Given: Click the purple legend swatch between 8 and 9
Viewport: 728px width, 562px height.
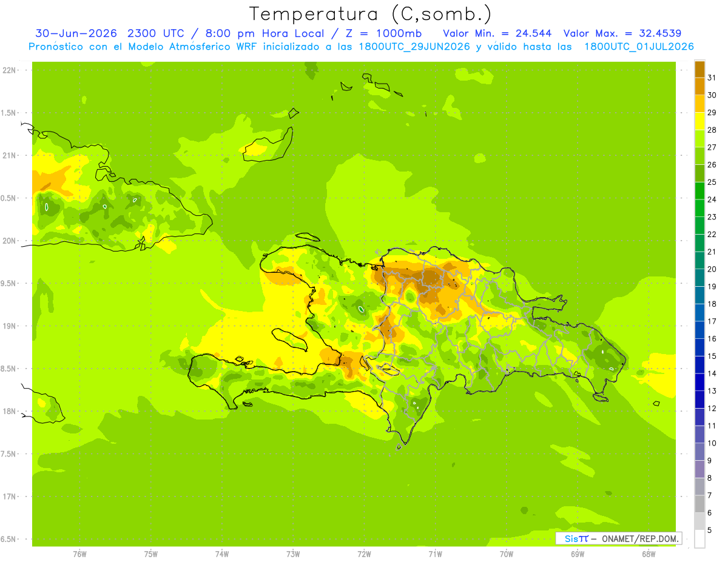Looking at the screenshot, I should (x=699, y=469).
